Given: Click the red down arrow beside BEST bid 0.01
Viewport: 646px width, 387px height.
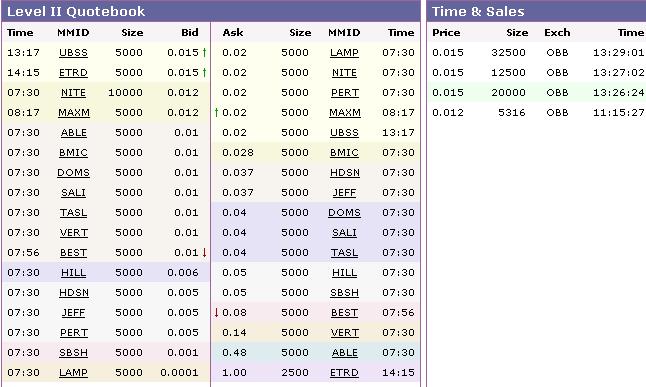Looking at the screenshot, I should click(x=204, y=253).
